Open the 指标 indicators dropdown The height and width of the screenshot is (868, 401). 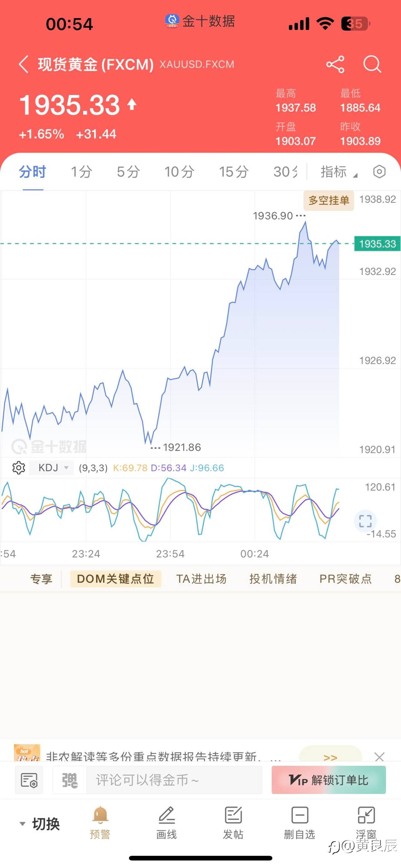pos(338,172)
